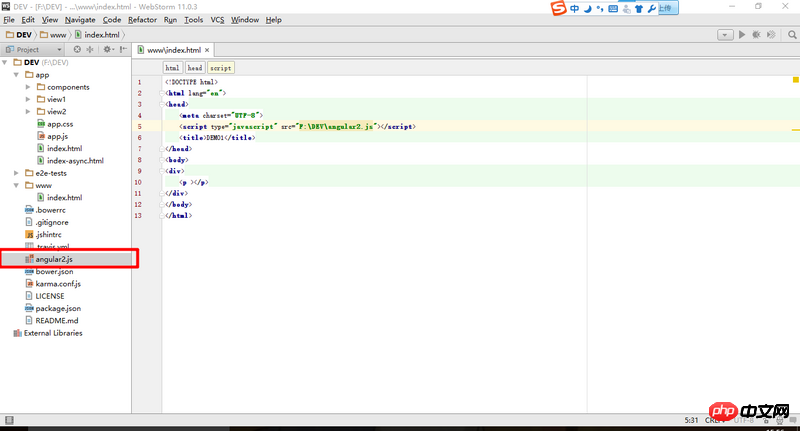The image size is (800, 431).
Task: Open the VCS menu
Action: (217, 20)
